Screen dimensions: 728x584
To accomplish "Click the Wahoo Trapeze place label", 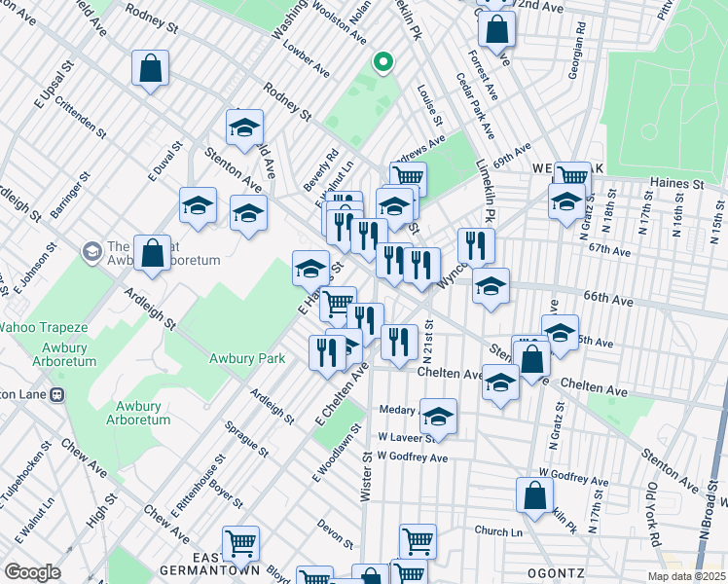I will pyautogui.click(x=43, y=327).
